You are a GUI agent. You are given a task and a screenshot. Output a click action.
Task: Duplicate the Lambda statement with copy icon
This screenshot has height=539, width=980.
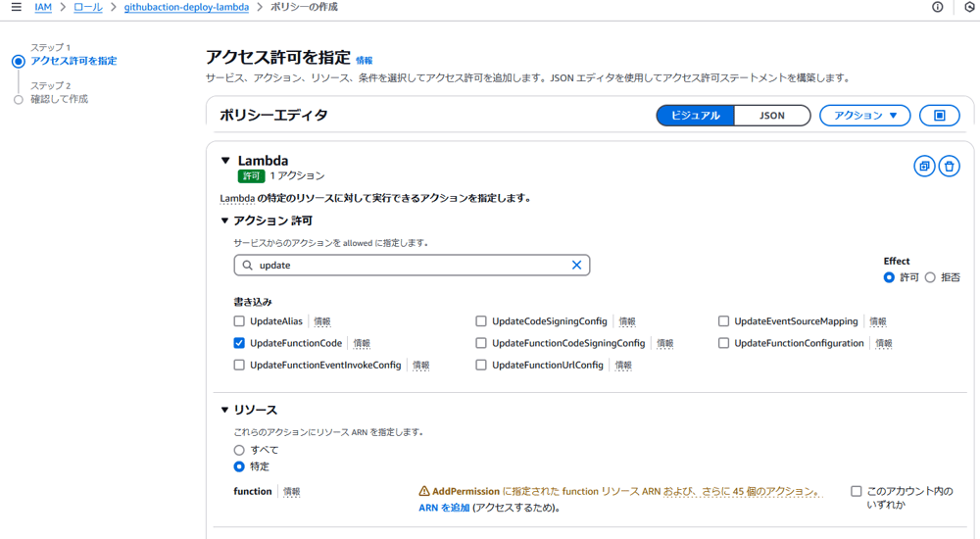point(924,167)
